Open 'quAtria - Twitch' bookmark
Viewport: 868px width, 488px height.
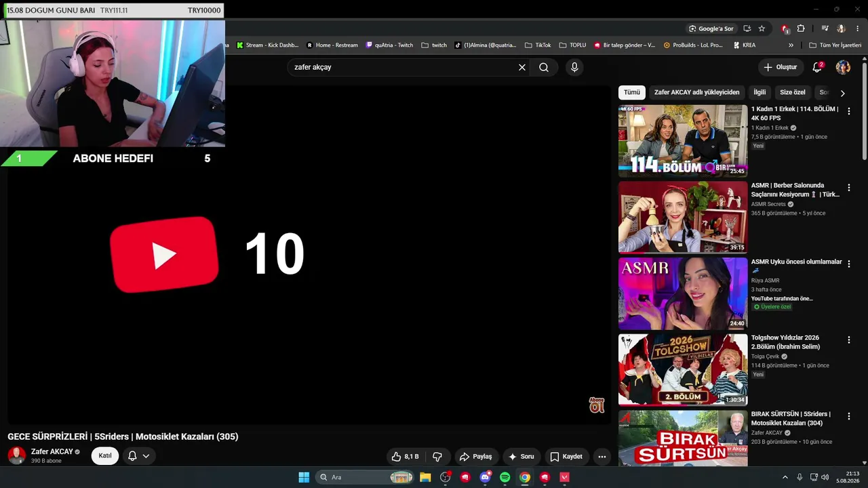[389, 45]
